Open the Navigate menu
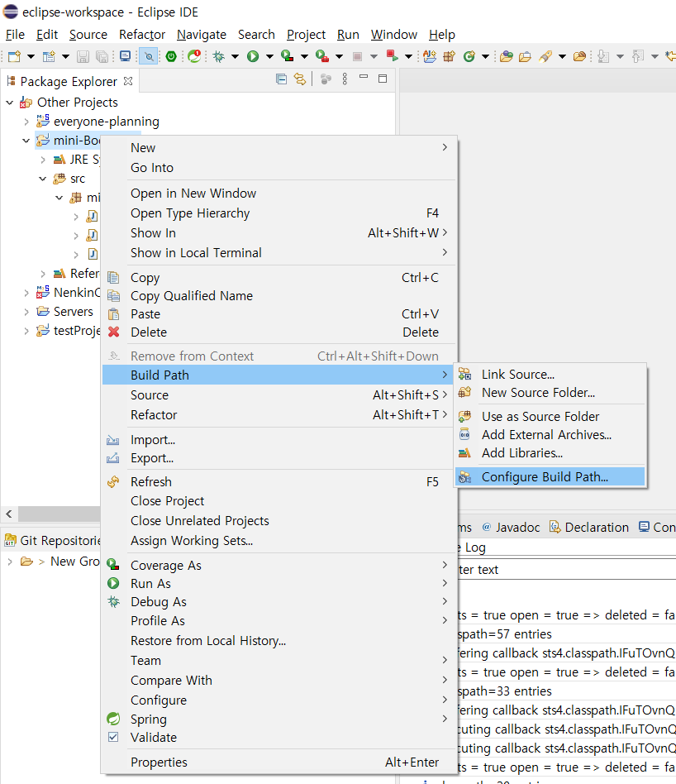The width and height of the screenshot is (676, 784). tap(202, 35)
